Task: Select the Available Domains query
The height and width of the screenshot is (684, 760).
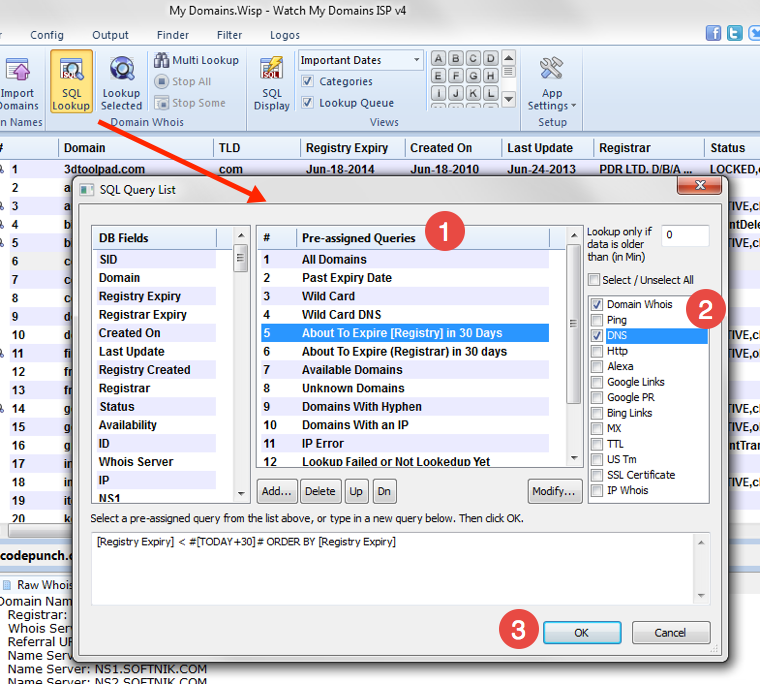Action: coord(405,370)
